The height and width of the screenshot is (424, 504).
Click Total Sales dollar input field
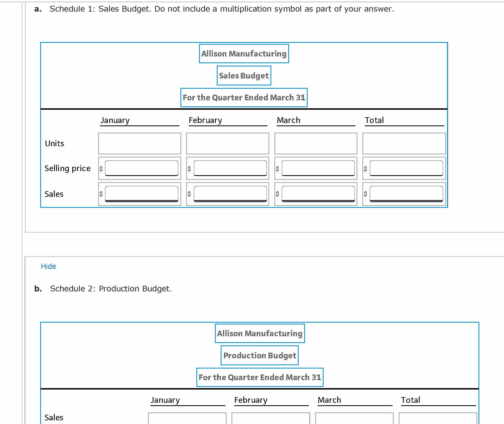(406, 194)
